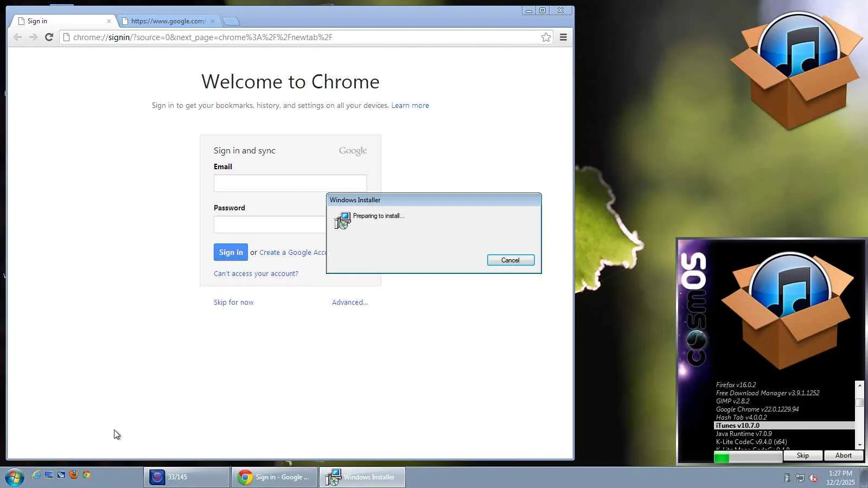Viewport: 868px width, 488px height.
Task: Click the iTunes box artwork in installer panel
Action: click(788, 310)
